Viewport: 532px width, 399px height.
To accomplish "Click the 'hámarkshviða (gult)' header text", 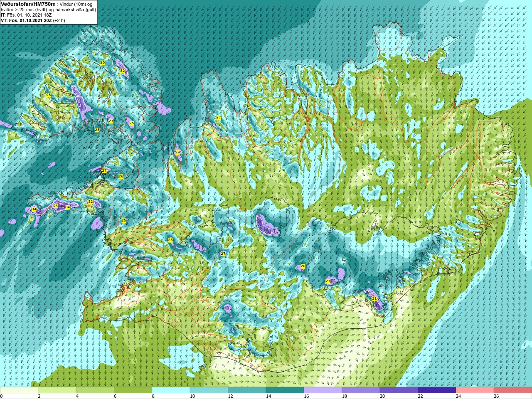I will 75,10.
